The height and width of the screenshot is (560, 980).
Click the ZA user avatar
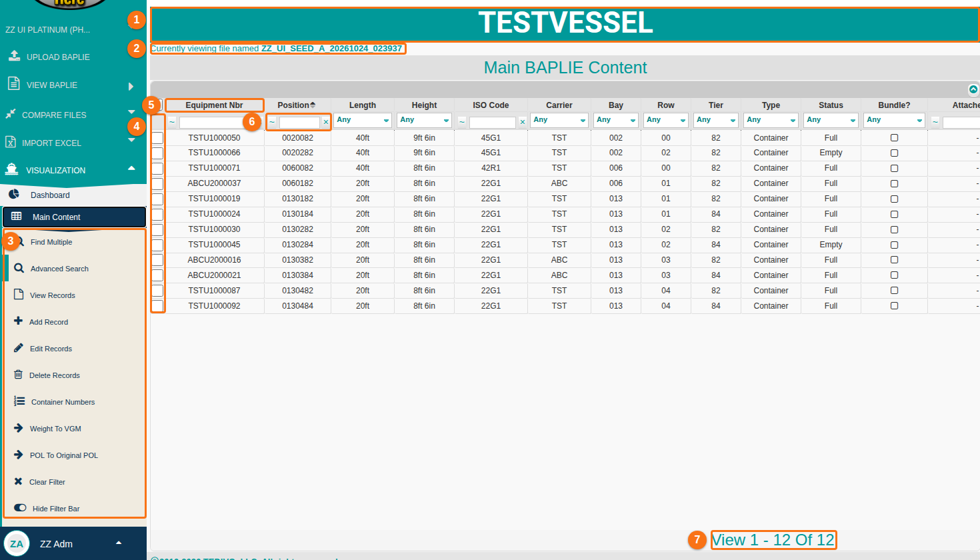pos(17,543)
